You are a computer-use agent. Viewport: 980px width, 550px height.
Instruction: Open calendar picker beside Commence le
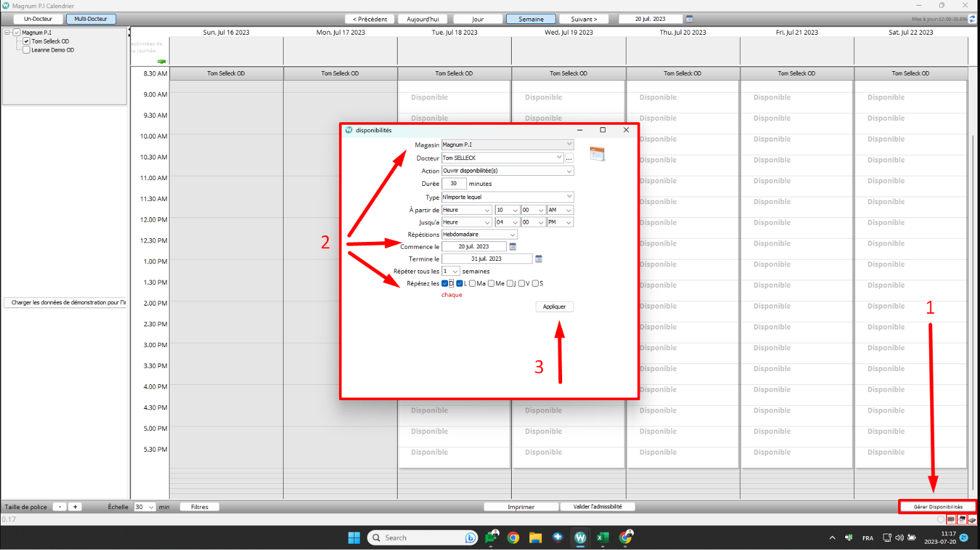(x=512, y=246)
